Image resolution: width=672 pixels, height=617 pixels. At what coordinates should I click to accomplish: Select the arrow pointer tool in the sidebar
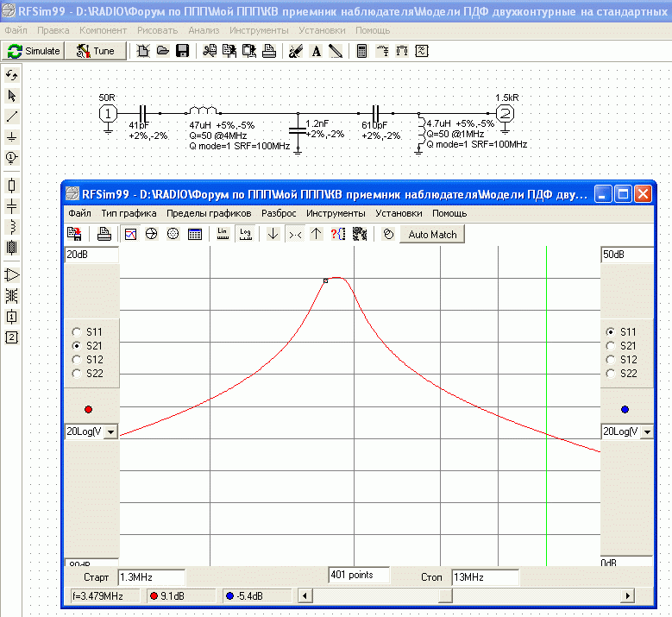[11, 96]
